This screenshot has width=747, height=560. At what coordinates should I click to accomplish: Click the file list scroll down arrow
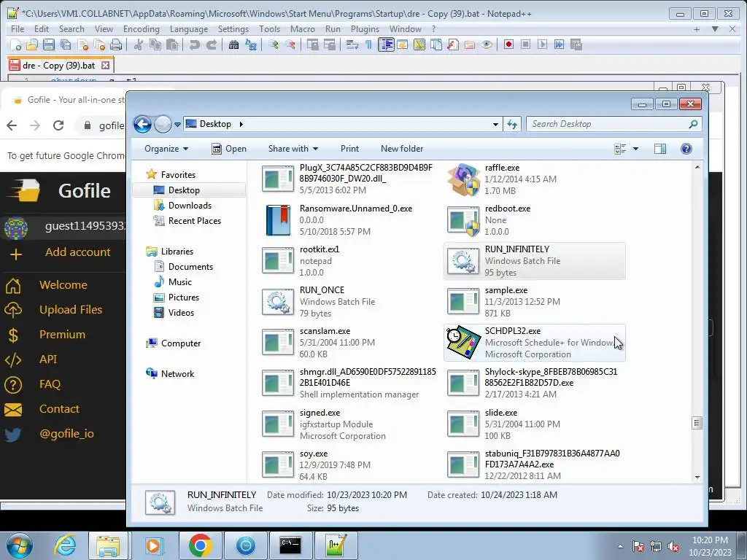[x=697, y=477]
